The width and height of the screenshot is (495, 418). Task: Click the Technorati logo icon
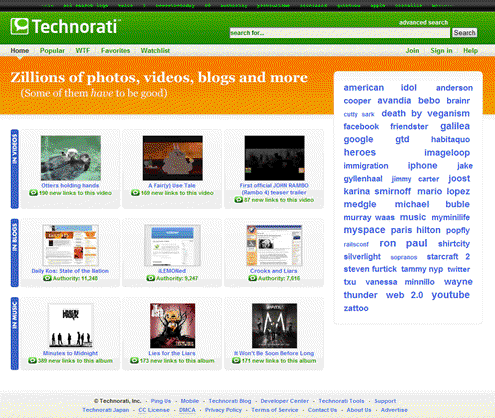pos(19,26)
